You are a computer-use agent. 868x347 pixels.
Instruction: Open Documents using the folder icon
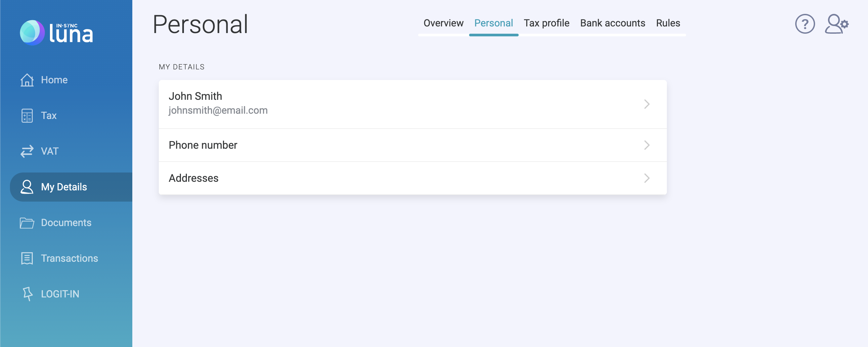click(26, 222)
